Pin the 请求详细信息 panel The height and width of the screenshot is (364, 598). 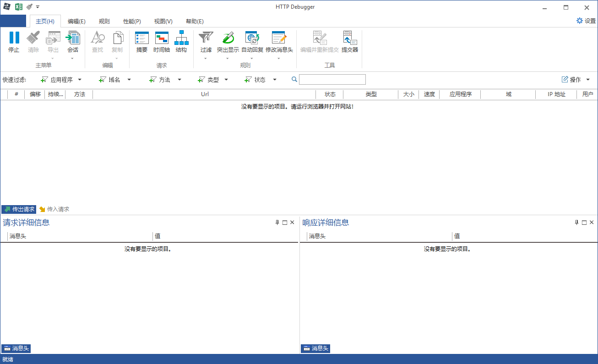coord(277,223)
